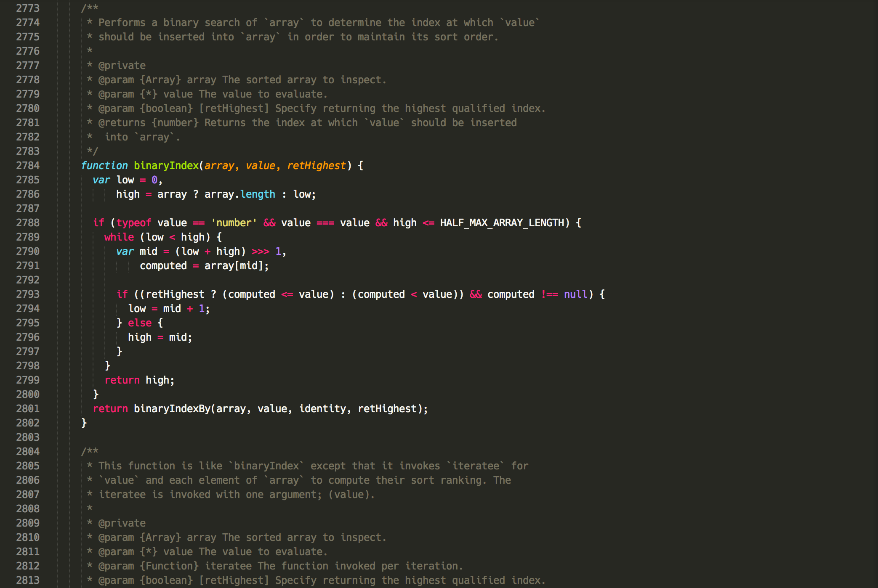878x588 pixels.
Task: Click the while keyword
Action: 119,237
